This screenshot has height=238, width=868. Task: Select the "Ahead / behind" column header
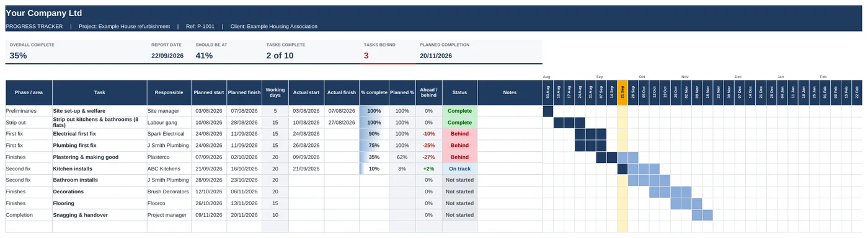[428, 92]
